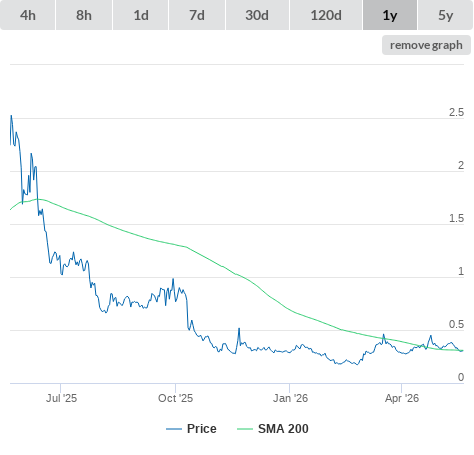Screen dimensions: 474x455
Task: Open the 30d time range tab
Action: [x=257, y=15]
